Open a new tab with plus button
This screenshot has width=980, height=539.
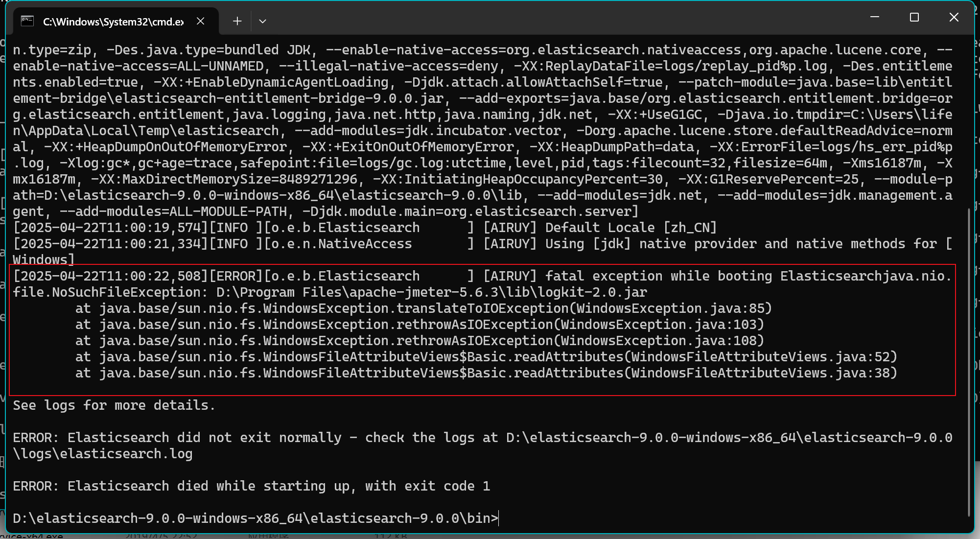click(x=237, y=21)
